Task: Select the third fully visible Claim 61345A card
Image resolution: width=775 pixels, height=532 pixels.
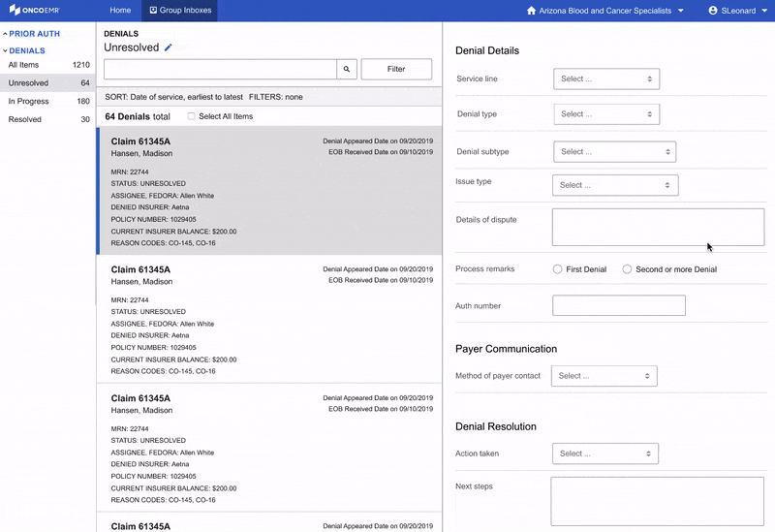Action: point(269,448)
